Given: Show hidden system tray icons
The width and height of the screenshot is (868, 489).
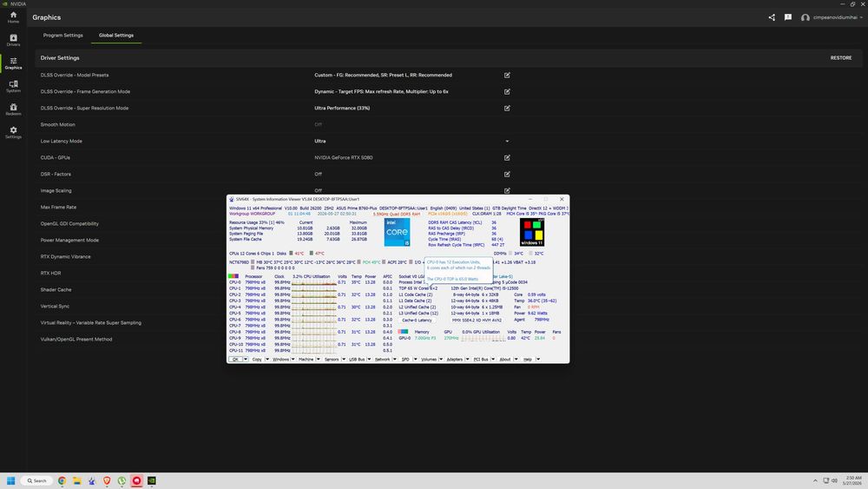Looking at the screenshot, I should tap(815, 480).
